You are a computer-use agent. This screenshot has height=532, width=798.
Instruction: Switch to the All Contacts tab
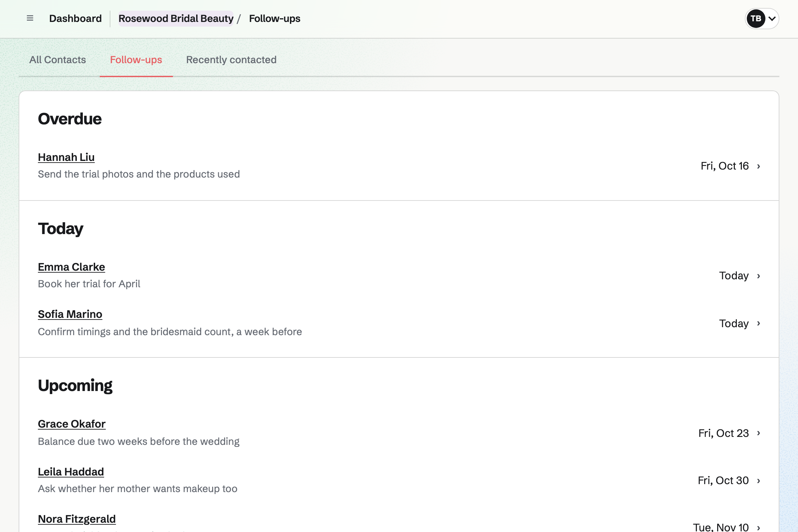57,60
